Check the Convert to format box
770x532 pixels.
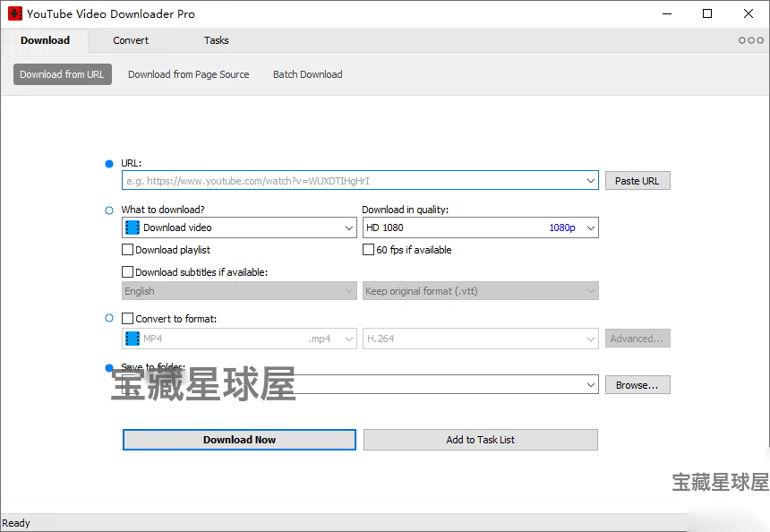point(127,318)
